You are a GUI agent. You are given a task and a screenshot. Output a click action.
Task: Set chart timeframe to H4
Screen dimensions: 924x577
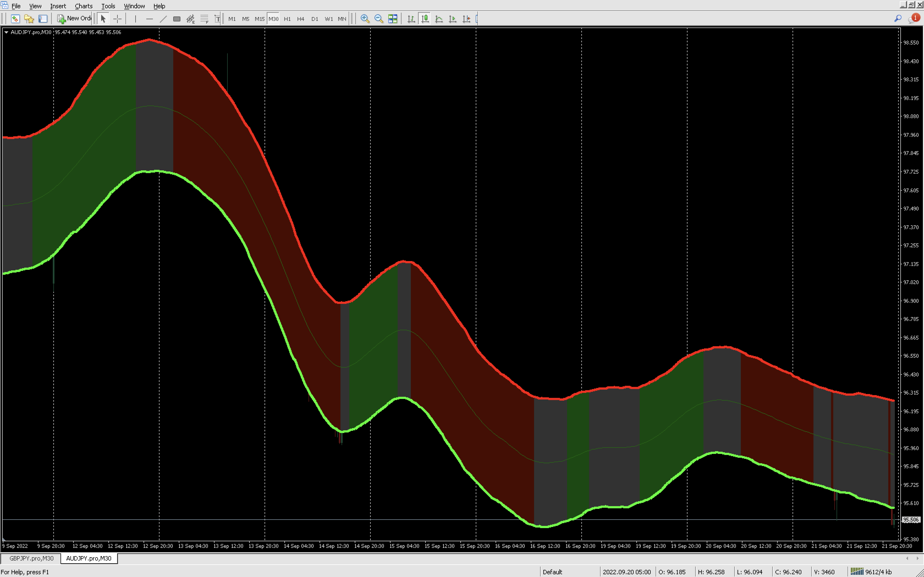[301, 19]
